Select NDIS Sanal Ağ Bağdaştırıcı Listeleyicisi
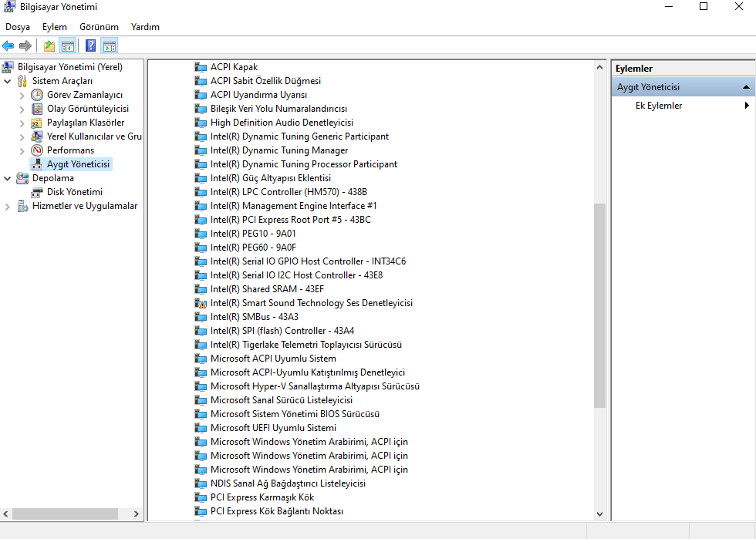The height and width of the screenshot is (539, 756). tap(288, 483)
